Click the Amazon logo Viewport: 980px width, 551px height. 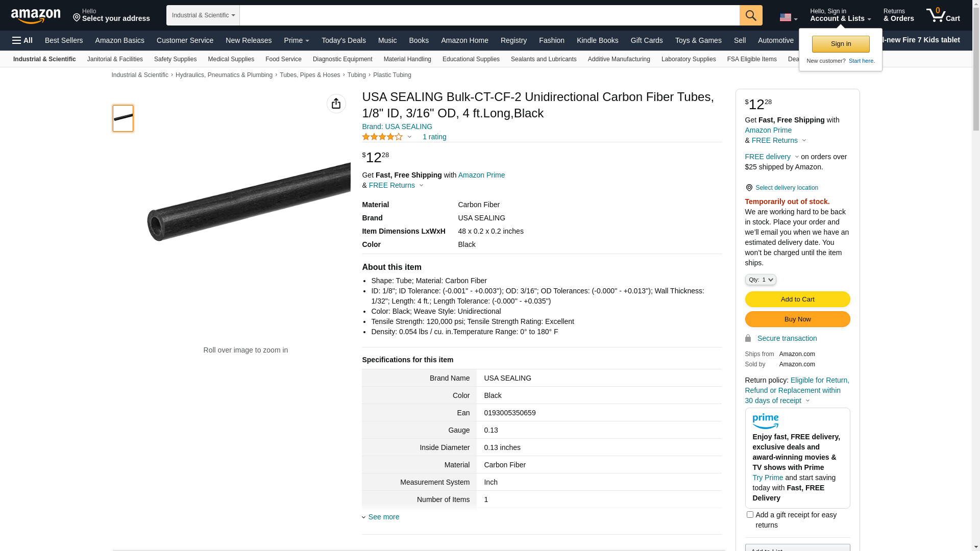click(x=36, y=16)
